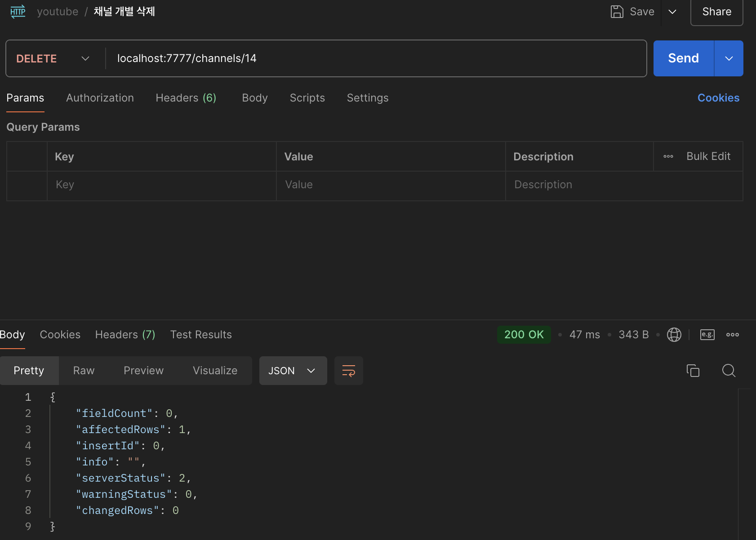
Task: Click the "insertId": 0 line
Action: [120, 446]
